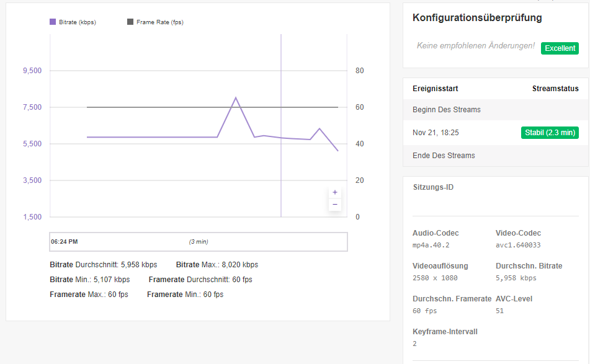
Task: Click the green Excellent badge
Action: point(560,48)
